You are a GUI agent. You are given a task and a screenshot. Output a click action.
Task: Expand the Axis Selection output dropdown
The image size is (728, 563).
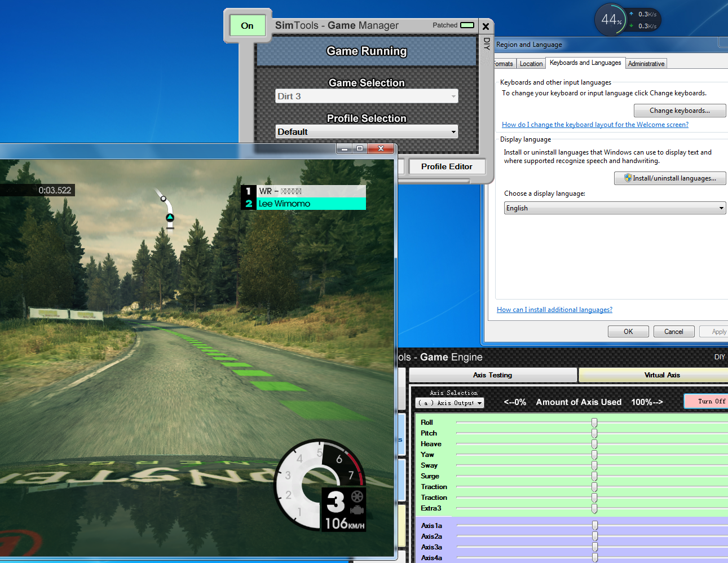click(x=449, y=403)
